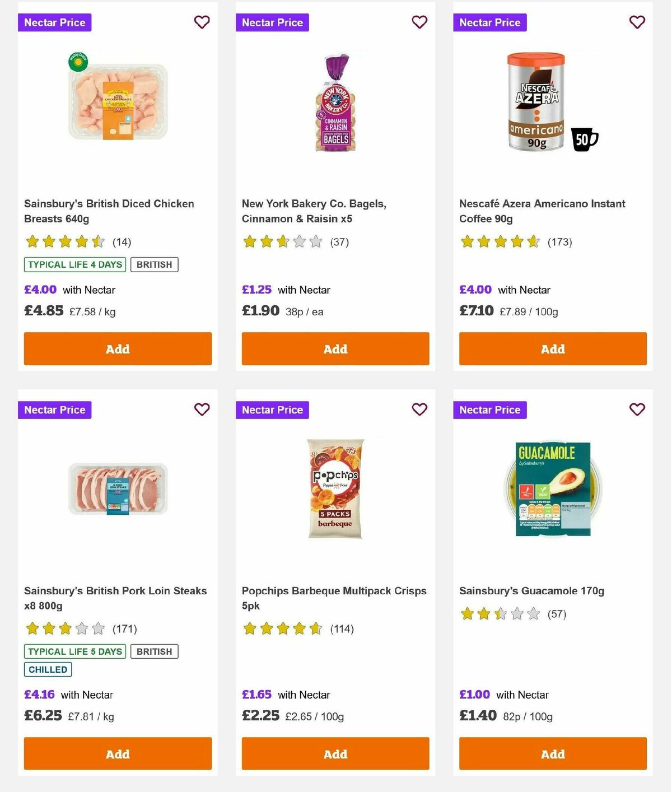Image resolution: width=672 pixels, height=792 pixels.
Task: Add Nescafé Azera Americano coffee to basket
Action: (x=552, y=348)
